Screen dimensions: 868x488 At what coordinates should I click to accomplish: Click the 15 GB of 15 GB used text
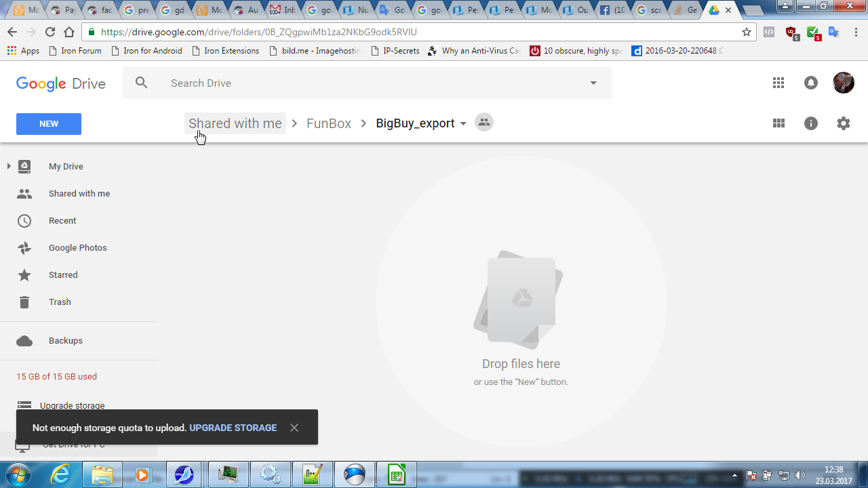point(56,377)
